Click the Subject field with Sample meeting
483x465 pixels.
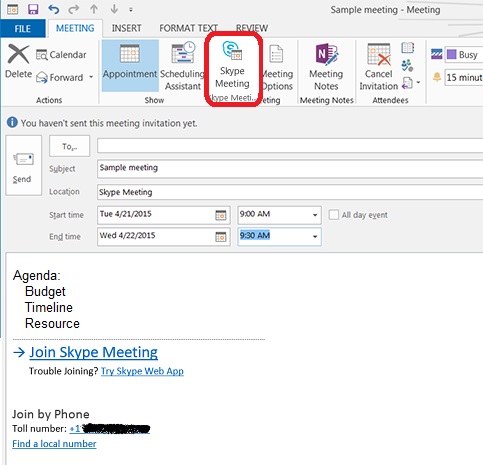click(290, 169)
